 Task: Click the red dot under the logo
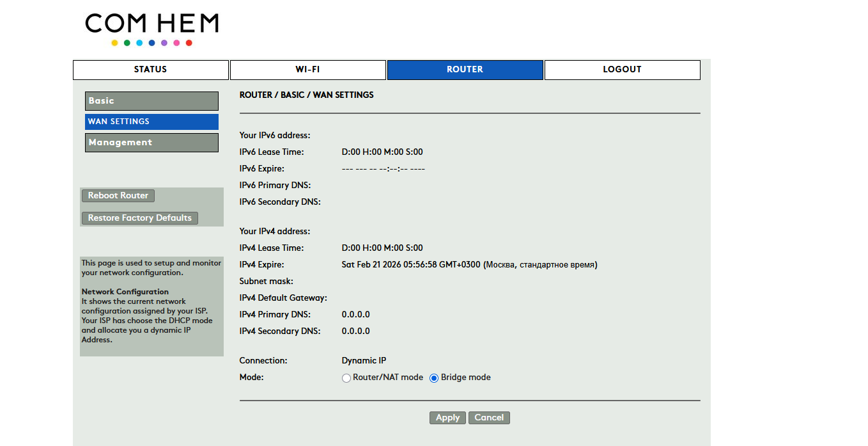point(189,43)
